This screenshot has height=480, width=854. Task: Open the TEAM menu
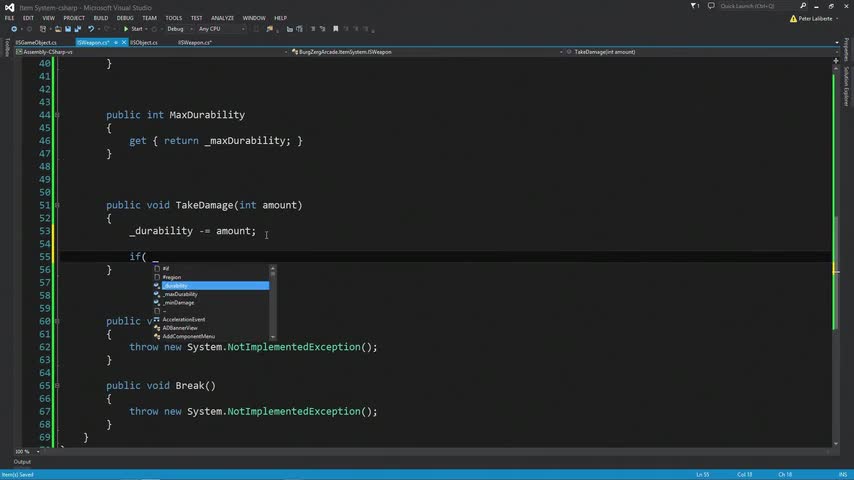click(x=149, y=18)
